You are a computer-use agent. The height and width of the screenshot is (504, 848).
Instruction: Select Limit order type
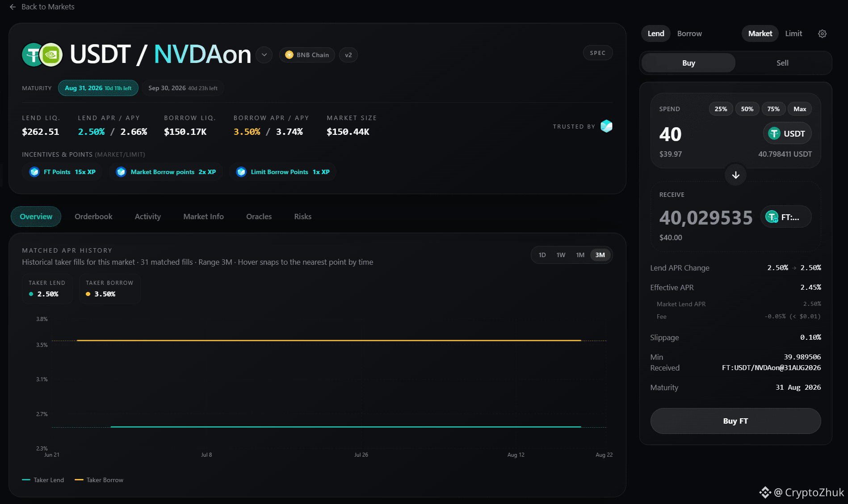coord(793,33)
